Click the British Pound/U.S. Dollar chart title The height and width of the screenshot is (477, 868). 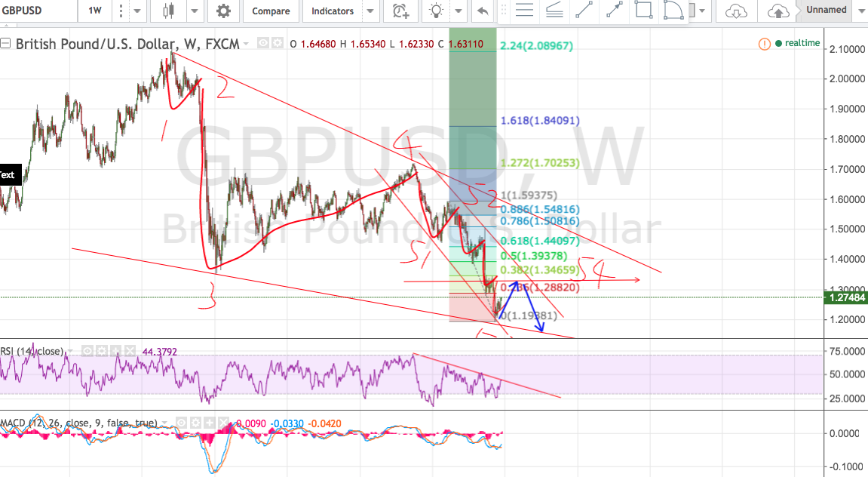point(127,44)
